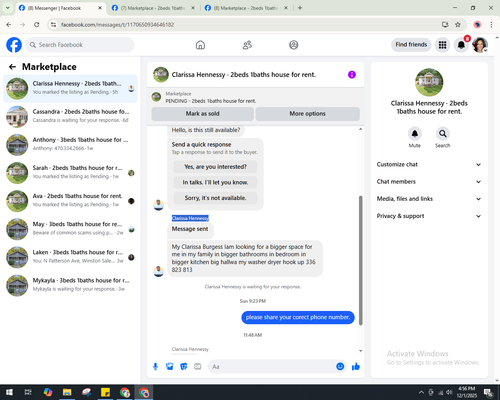Open the Chrome tab search dropdown

(x=7, y=8)
